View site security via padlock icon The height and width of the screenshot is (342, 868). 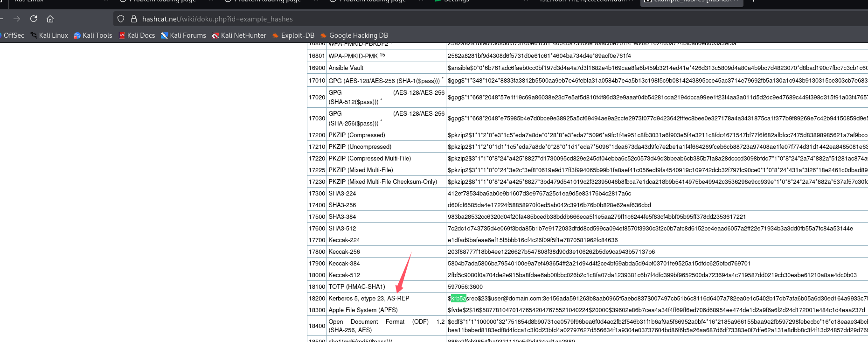pos(133,19)
